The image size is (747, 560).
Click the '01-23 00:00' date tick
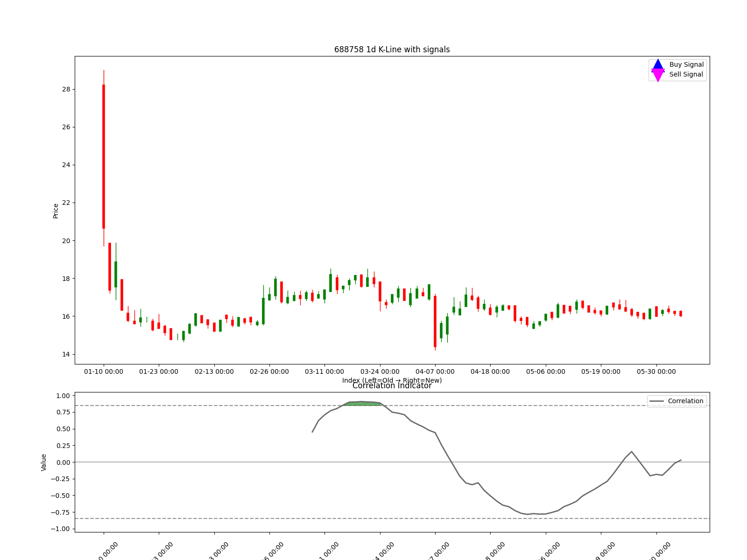tap(159, 371)
